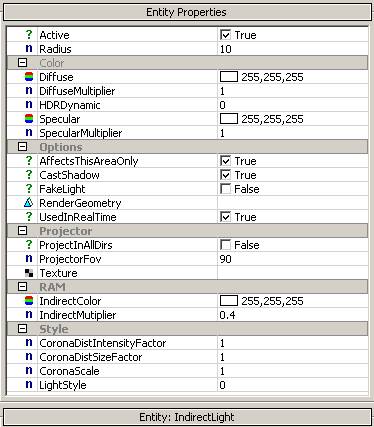Screen dimensions: 374x427
Task: Enable the FakeLight checkbox
Action: click(x=225, y=189)
